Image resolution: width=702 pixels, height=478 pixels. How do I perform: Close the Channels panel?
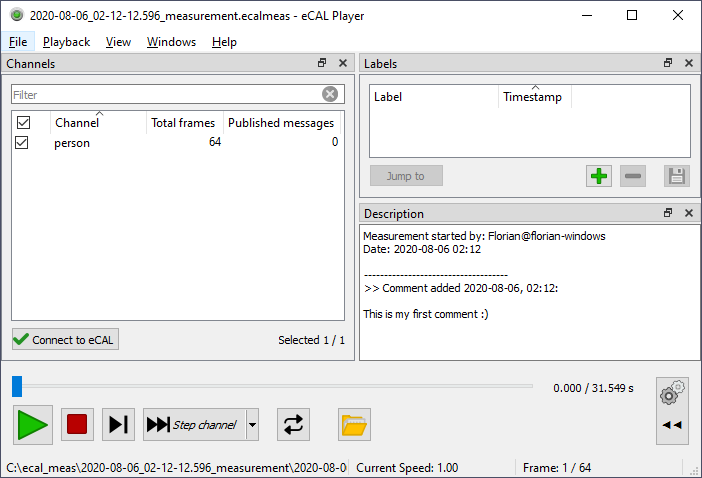tap(343, 63)
